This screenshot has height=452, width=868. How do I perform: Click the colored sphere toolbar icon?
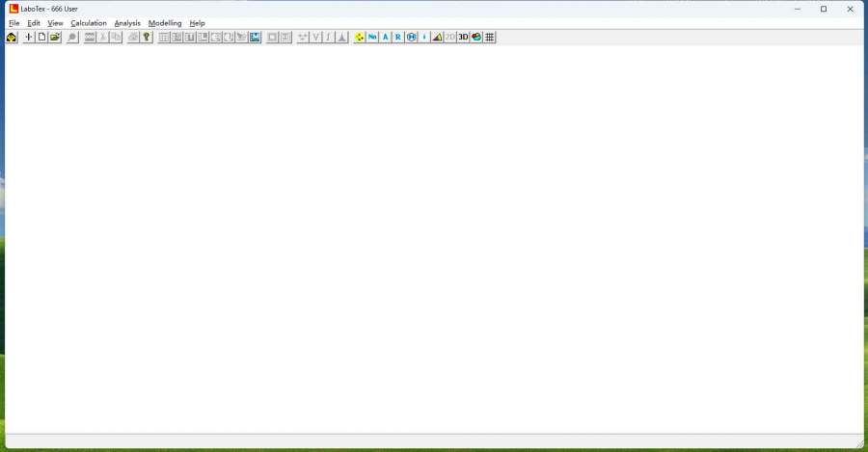pos(476,37)
